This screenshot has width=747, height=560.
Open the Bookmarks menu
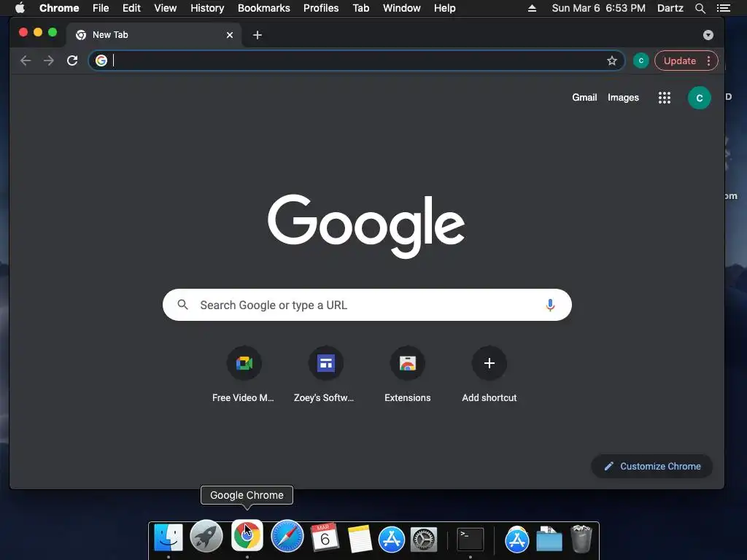264,8
